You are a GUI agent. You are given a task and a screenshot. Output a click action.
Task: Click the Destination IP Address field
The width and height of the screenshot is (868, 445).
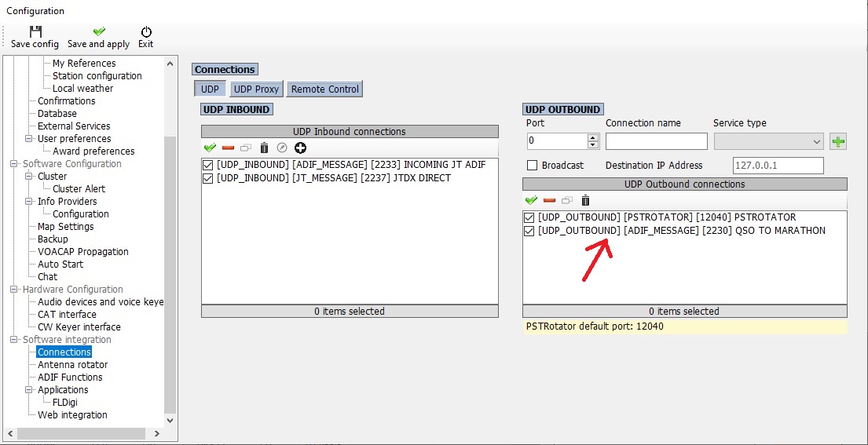[778, 166]
